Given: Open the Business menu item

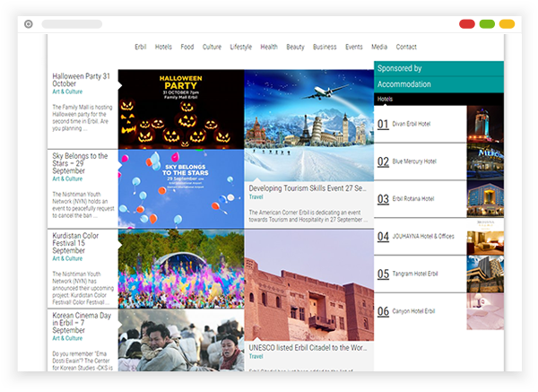Looking at the screenshot, I should point(325,47).
